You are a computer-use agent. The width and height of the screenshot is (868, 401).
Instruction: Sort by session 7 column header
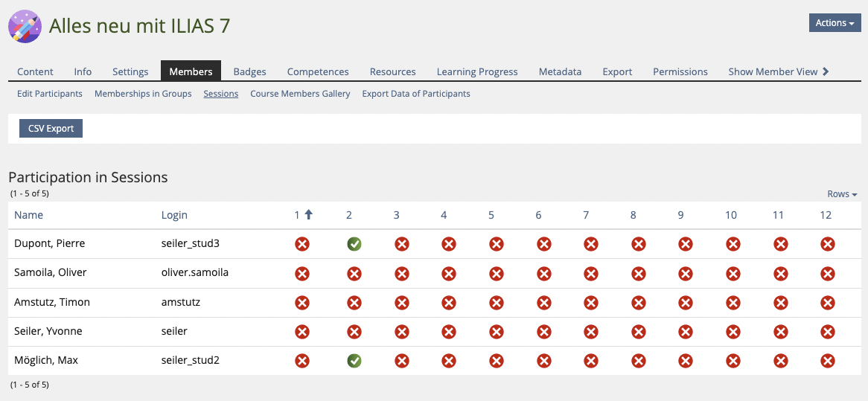coord(586,215)
